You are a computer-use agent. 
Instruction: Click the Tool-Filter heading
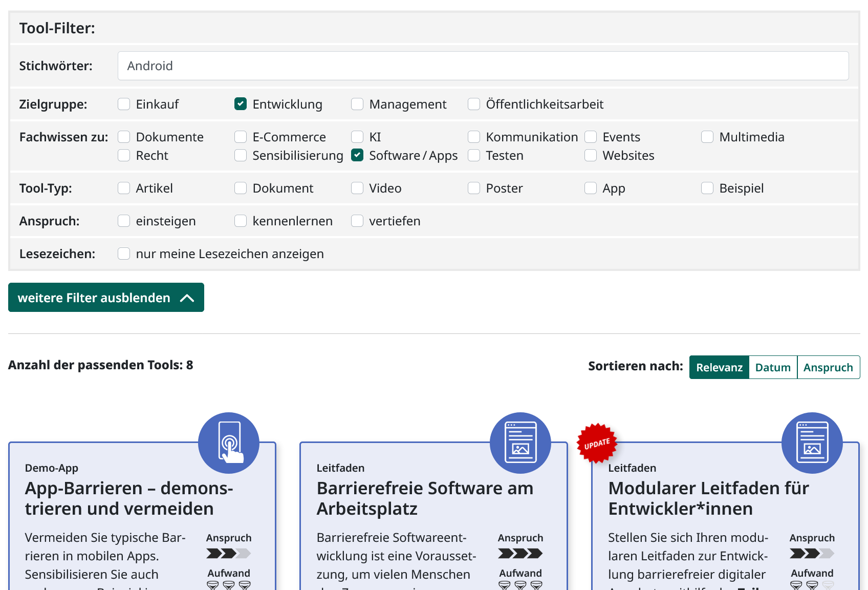click(57, 28)
